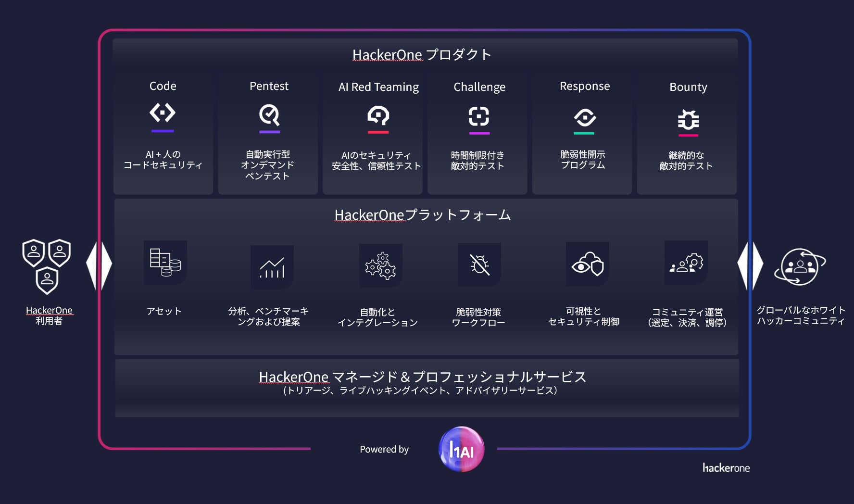Click the 自動化 gears icon
854x504 pixels.
click(381, 266)
